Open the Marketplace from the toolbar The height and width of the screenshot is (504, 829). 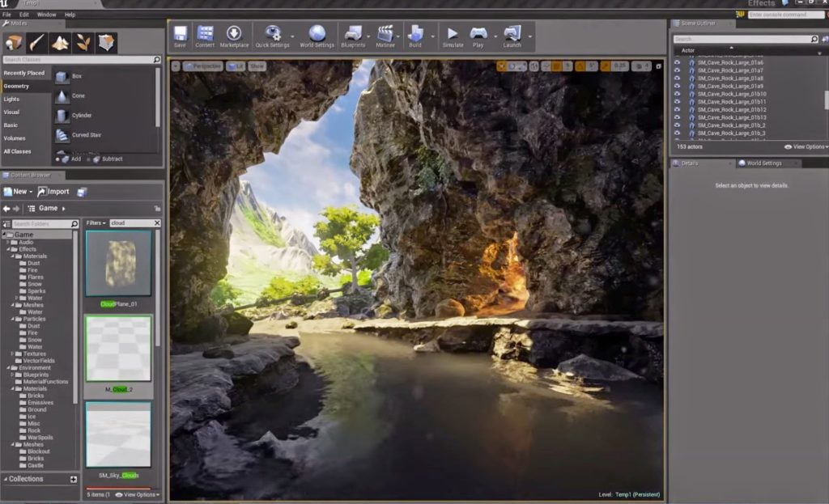point(234,34)
